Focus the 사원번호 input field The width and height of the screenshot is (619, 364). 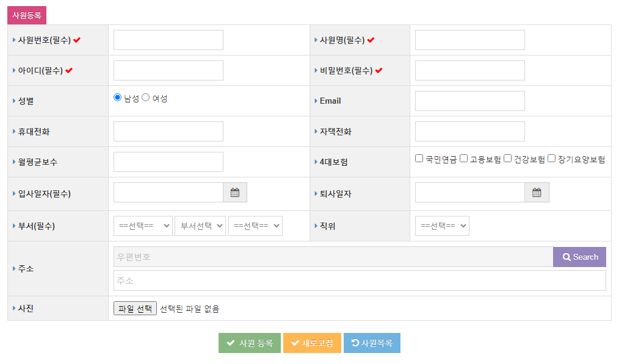coord(168,40)
